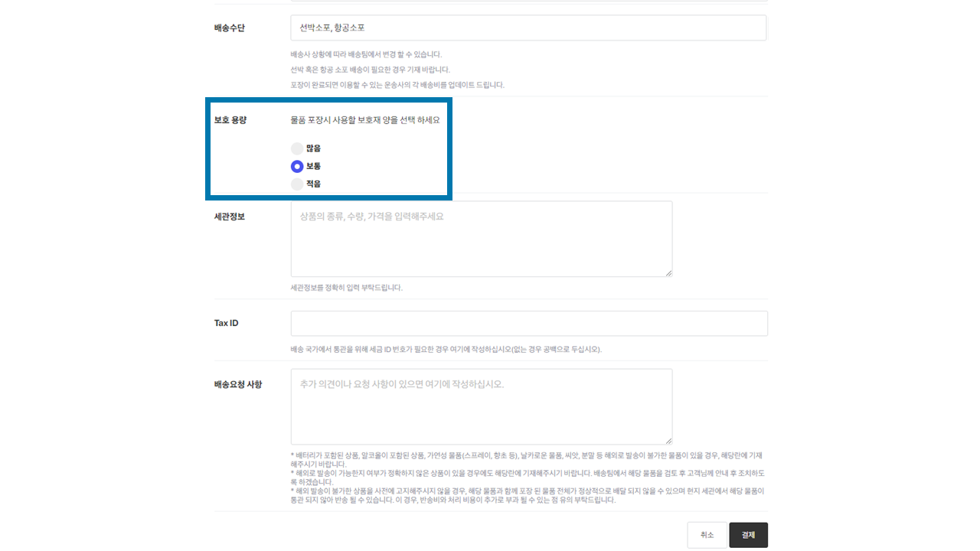The height and width of the screenshot is (551, 980).
Task: Focus the 세관정보 text area
Action: tap(481, 239)
